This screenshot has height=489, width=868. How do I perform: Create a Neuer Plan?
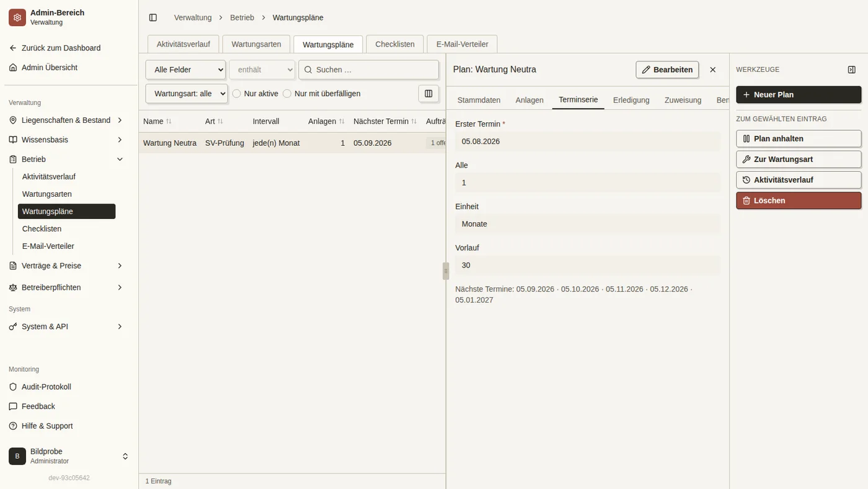coord(799,94)
